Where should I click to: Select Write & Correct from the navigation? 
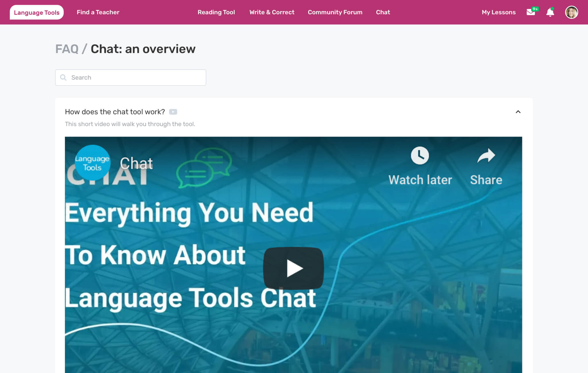272,12
